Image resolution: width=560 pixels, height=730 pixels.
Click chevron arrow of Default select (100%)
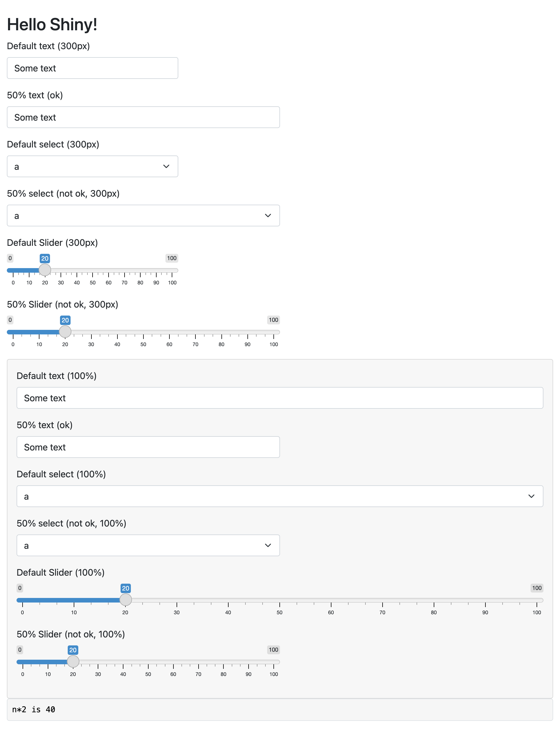tap(531, 496)
